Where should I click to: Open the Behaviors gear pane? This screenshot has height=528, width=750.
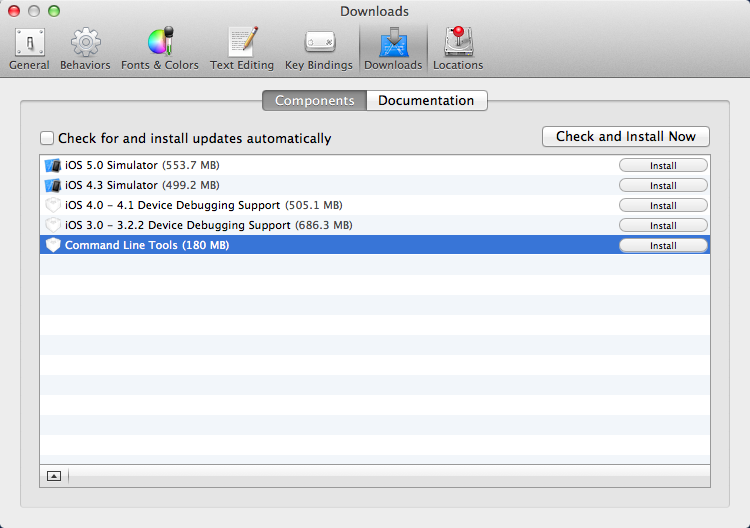click(85, 48)
